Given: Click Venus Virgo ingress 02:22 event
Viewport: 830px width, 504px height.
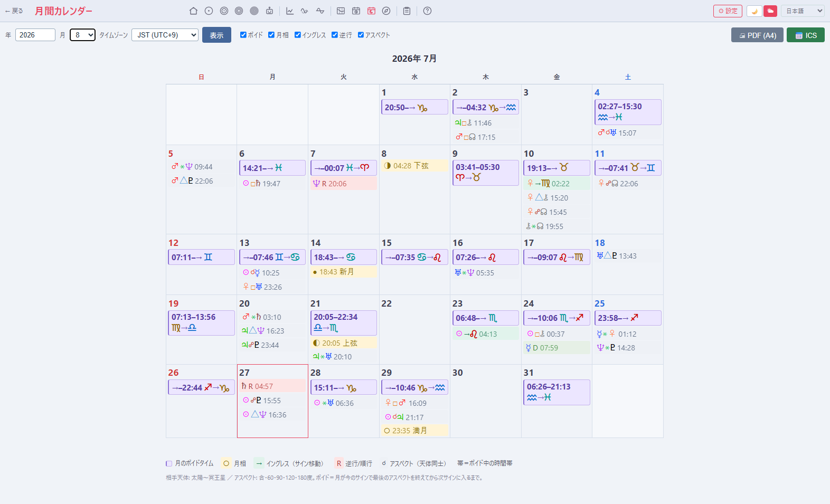Looking at the screenshot, I should click(557, 184).
